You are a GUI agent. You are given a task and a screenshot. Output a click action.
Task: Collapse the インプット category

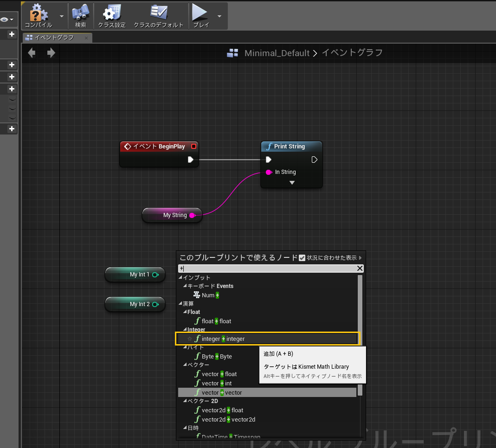180,278
